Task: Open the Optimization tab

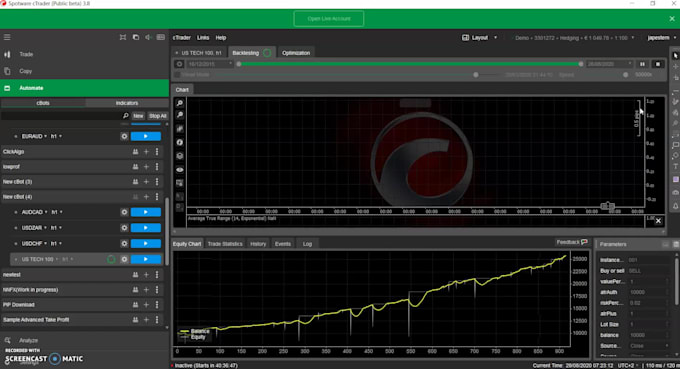Action: (296, 53)
